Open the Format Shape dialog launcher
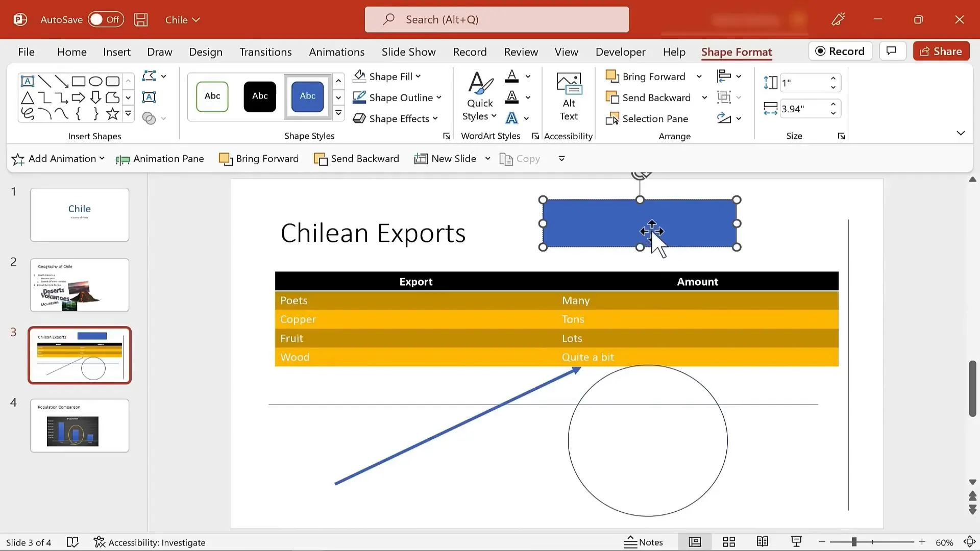Viewport: 980px width, 551px height. pyautogui.click(x=447, y=136)
